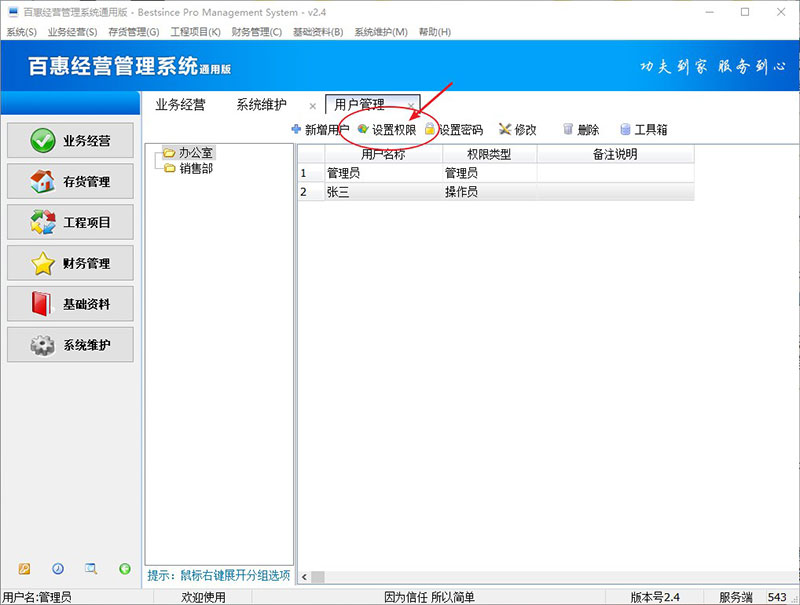Open the 财务管理(C) menu
Screen dimensions: 800x605
(x=257, y=32)
